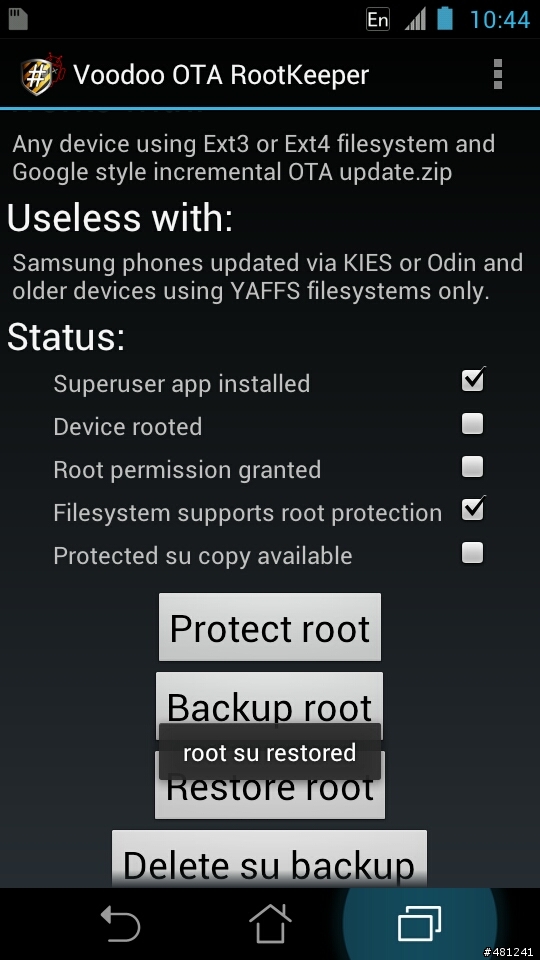Toggle Superuser app installed checkbox
This screenshot has width=540, height=960.
click(x=473, y=380)
